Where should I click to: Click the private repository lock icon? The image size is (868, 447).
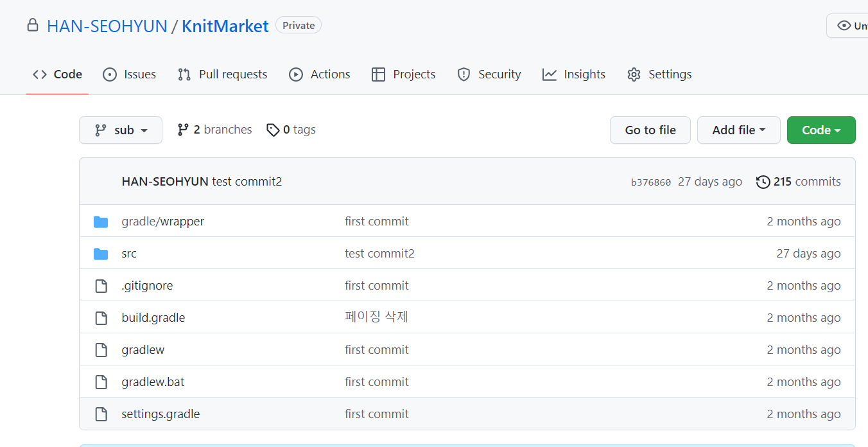tap(33, 26)
